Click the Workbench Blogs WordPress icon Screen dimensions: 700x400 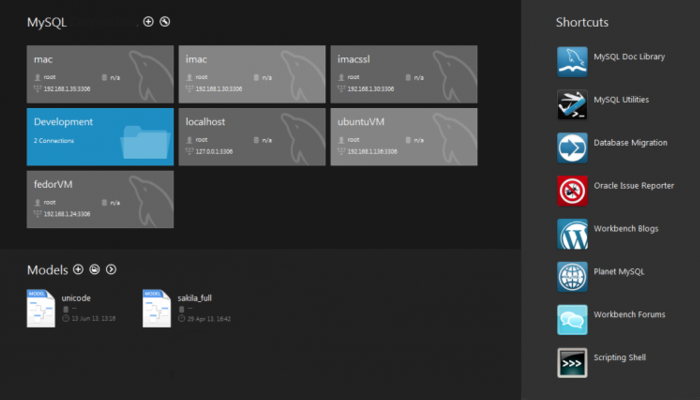572,233
